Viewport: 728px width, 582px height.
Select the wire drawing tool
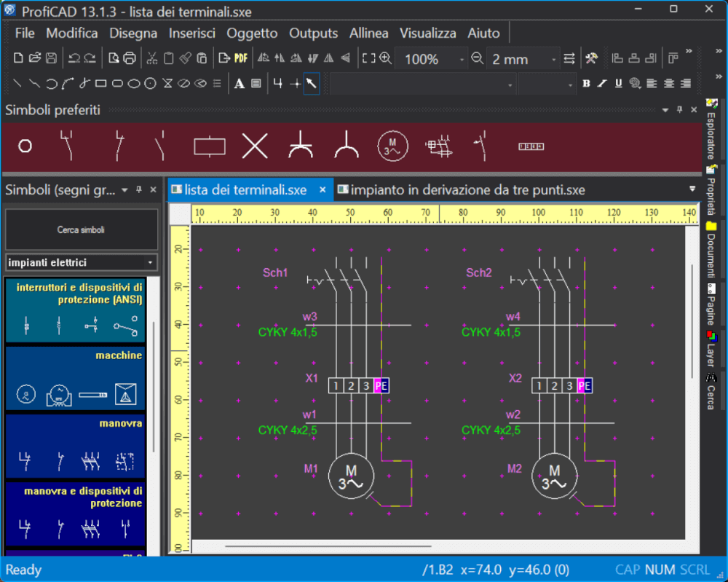click(x=278, y=84)
